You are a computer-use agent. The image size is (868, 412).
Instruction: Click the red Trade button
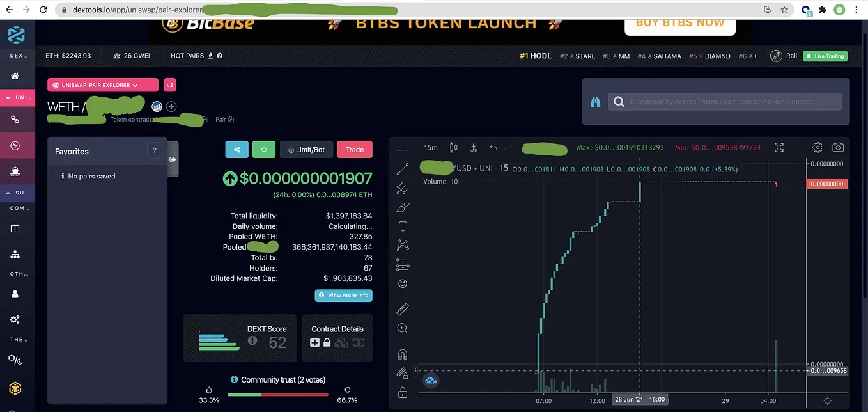[x=355, y=150]
